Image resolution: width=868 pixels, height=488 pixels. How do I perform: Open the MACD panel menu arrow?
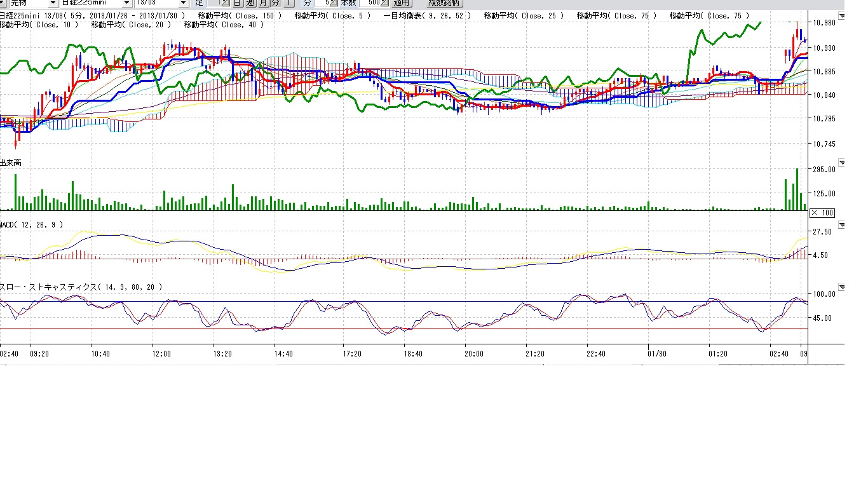(842, 225)
